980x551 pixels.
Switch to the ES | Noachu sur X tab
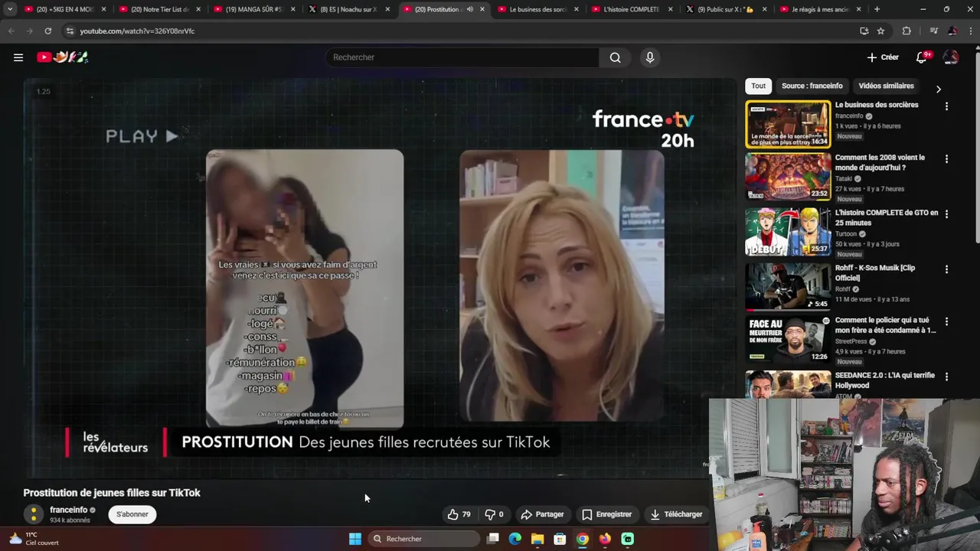(x=348, y=9)
